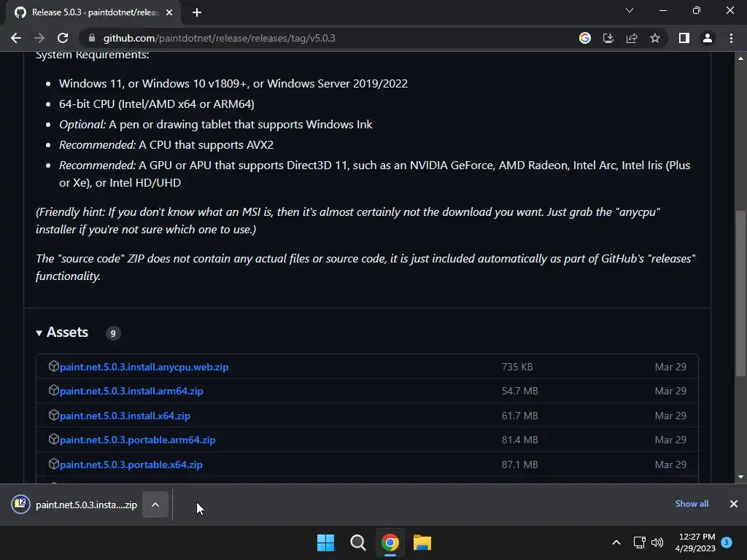747x560 pixels.
Task: Open File Explorer from taskbar
Action: pos(422,542)
